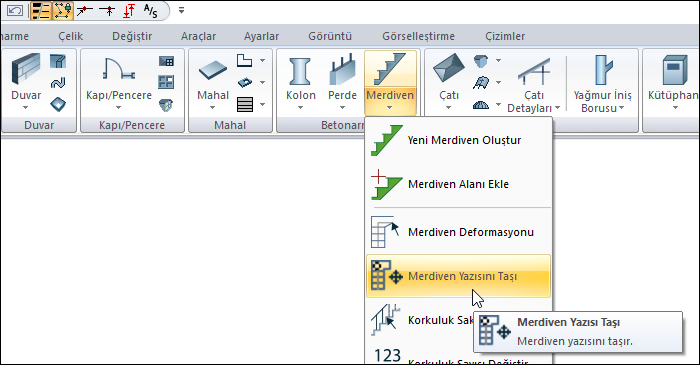Switch to the Değiştir ribbon tab
This screenshot has width=700, height=365.
click(132, 36)
